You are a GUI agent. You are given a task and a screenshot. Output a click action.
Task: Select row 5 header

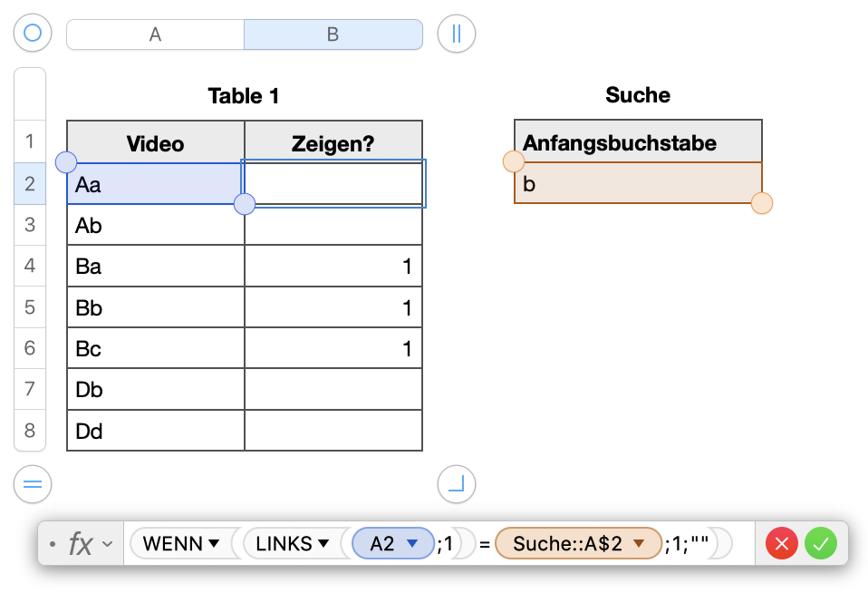tap(30, 307)
